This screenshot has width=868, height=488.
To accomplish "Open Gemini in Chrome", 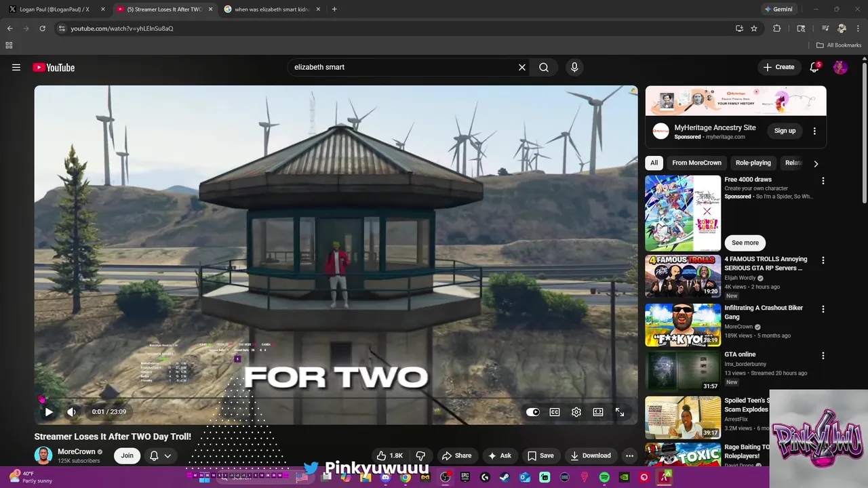I will pyautogui.click(x=778, y=9).
